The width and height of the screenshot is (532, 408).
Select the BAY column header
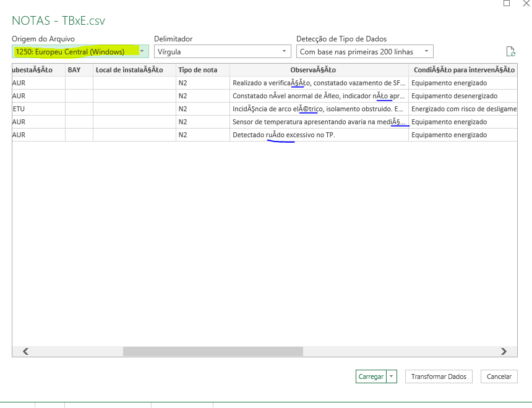pos(79,70)
